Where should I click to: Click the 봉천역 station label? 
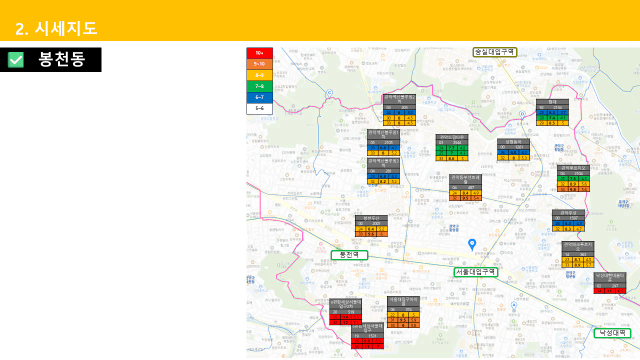pos(349,255)
